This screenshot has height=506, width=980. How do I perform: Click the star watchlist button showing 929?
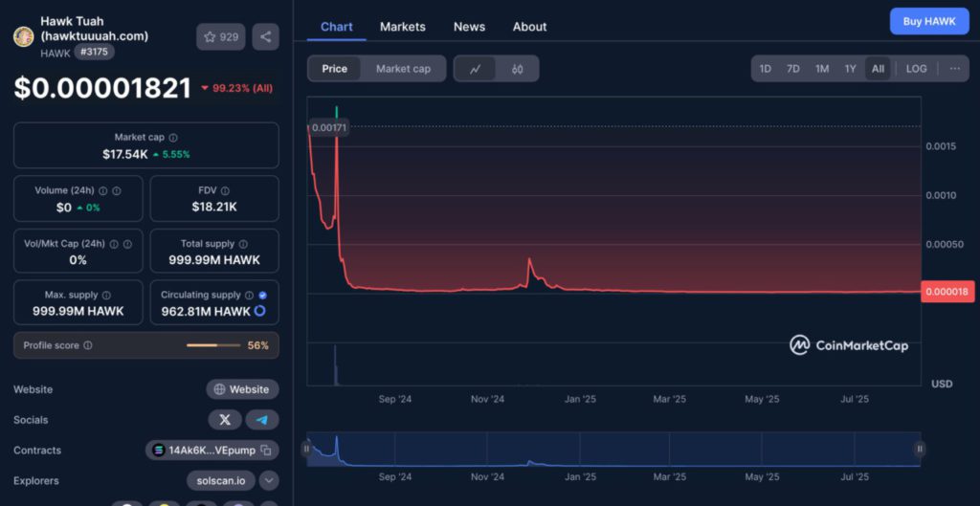220,37
